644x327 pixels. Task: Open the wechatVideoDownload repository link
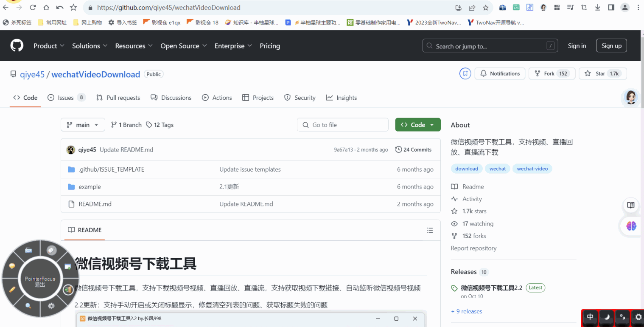(x=96, y=74)
